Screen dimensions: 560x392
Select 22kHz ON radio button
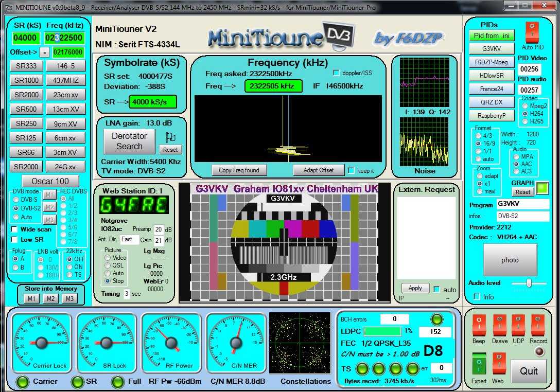69,266
